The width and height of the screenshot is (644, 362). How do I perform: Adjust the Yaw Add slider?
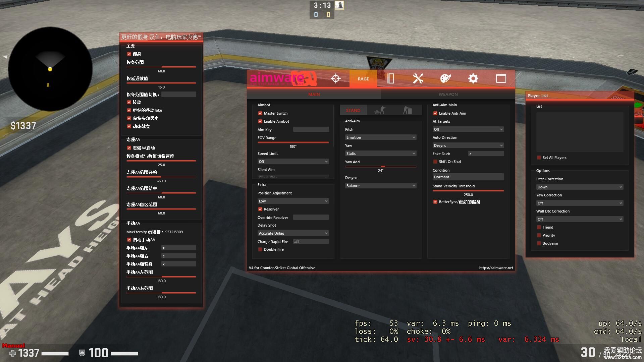pyautogui.click(x=381, y=167)
